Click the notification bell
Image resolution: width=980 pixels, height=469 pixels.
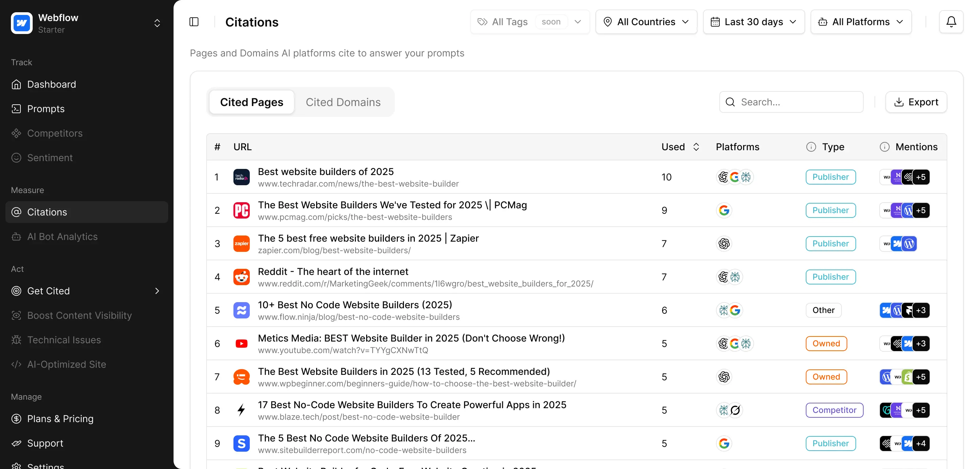click(x=951, y=22)
